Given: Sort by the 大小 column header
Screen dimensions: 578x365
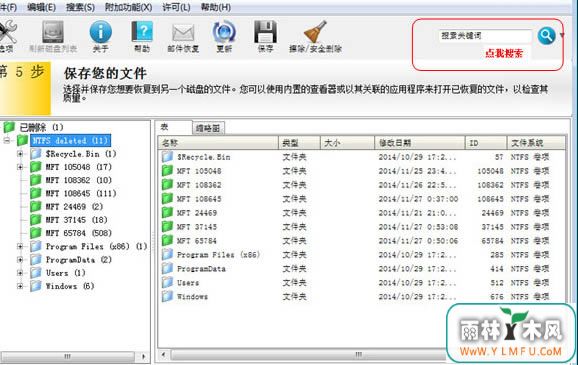Looking at the screenshot, I should tap(347, 143).
